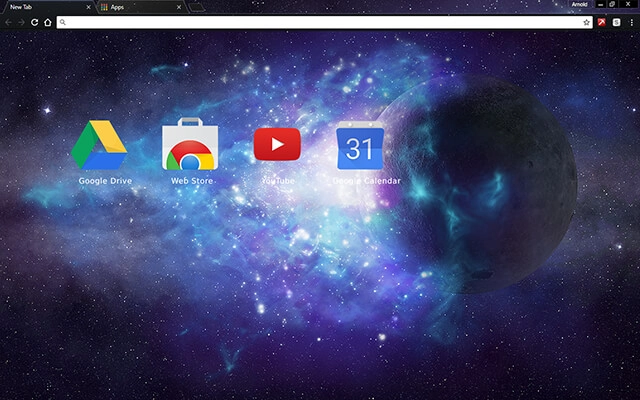Image resolution: width=640 pixels, height=400 pixels.
Task: Click the search magnifier in address bar
Action: tap(62, 22)
